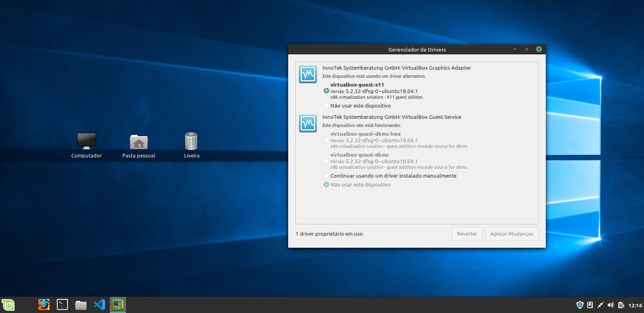Click 'Este dispositivo não está funcionando.' text
Screen dimensions: 644x313
click(361, 125)
